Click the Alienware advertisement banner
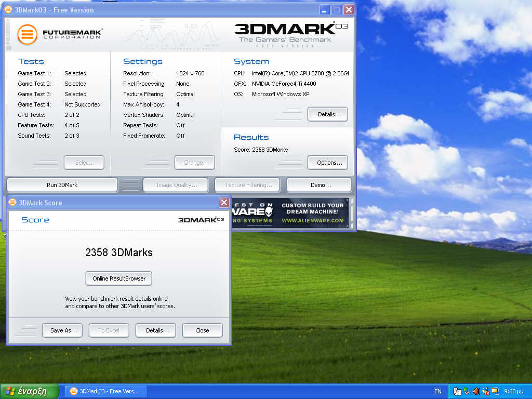Screen dimensions: 532x399 point(290,212)
